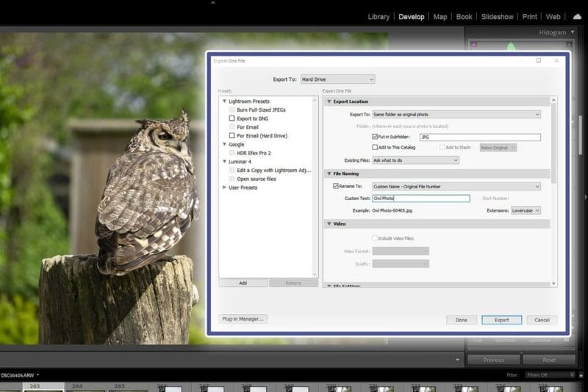Open the Same folder as original photo dropdown

[456, 115]
